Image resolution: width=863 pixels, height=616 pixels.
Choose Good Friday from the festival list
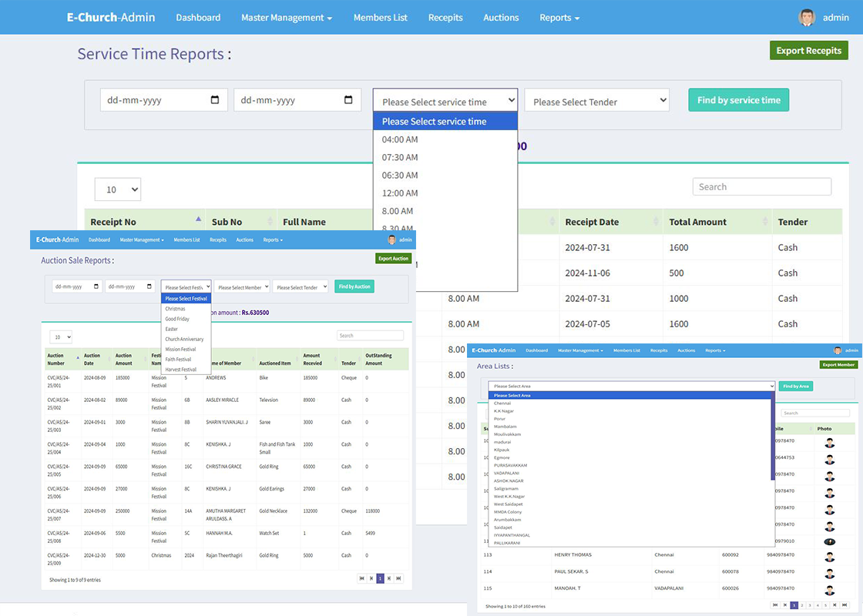[176, 319]
